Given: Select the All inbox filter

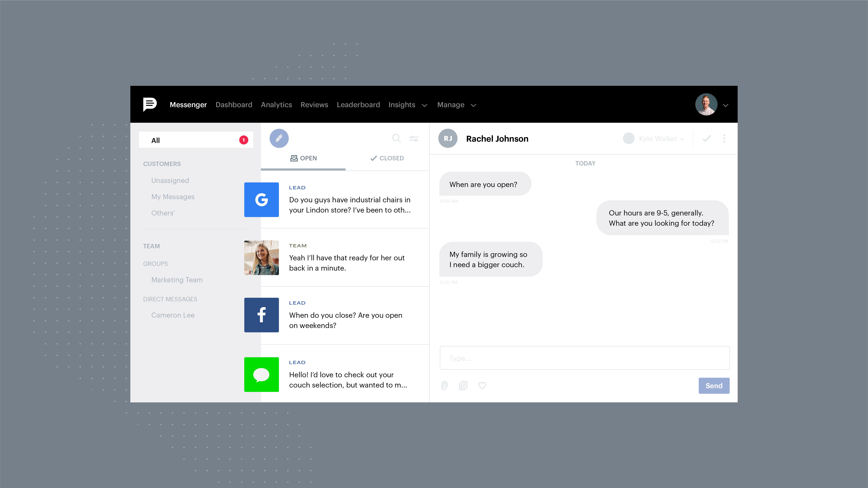Looking at the screenshot, I should click(x=196, y=140).
